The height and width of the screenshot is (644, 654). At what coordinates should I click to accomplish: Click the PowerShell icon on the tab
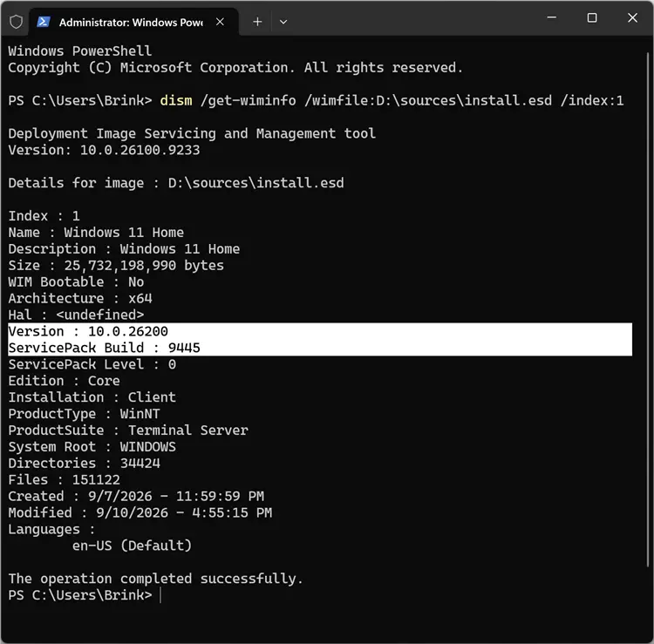tap(44, 22)
